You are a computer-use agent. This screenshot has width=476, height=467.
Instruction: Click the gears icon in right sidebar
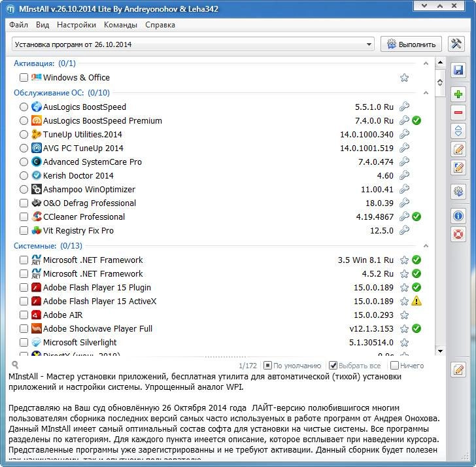click(458, 192)
